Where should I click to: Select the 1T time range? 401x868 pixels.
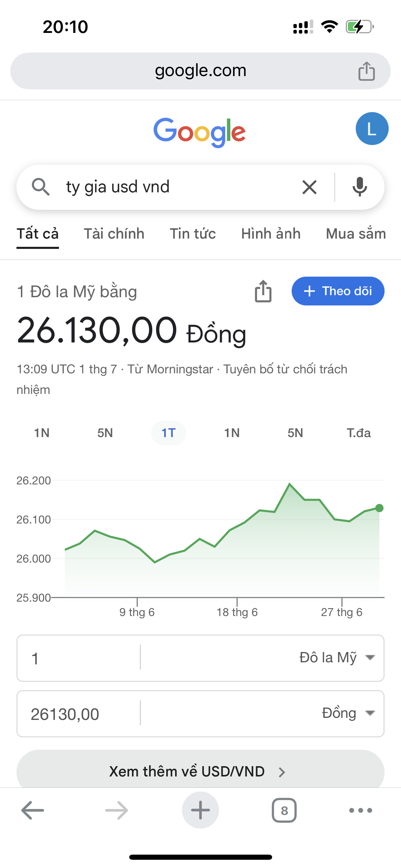pyautogui.click(x=168, y=433)
